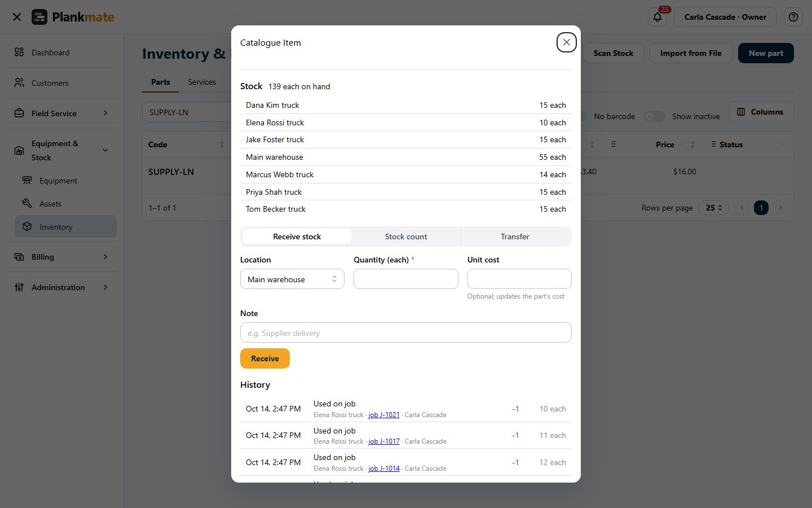Image resolution: width=812 pixels, height=508 pixels.
Task: Click the Billing wallet icon
Action: 19,257
